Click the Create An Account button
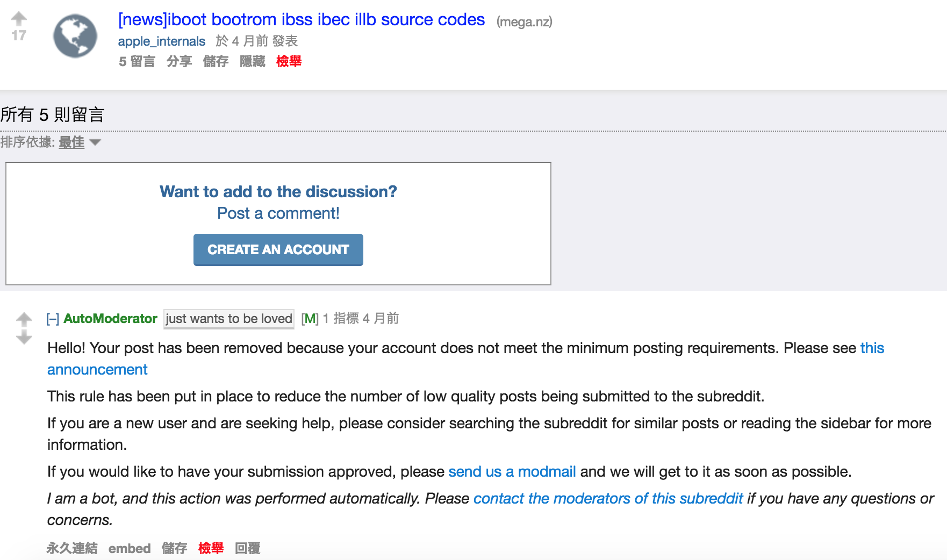This screenshot has height=560, width=947. pos(278,250)
